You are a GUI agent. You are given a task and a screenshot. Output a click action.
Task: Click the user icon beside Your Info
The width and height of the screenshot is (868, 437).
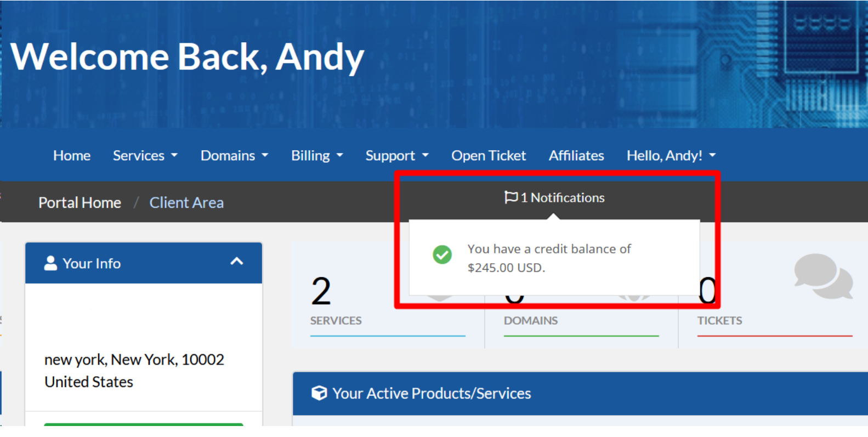coord(50,263)
